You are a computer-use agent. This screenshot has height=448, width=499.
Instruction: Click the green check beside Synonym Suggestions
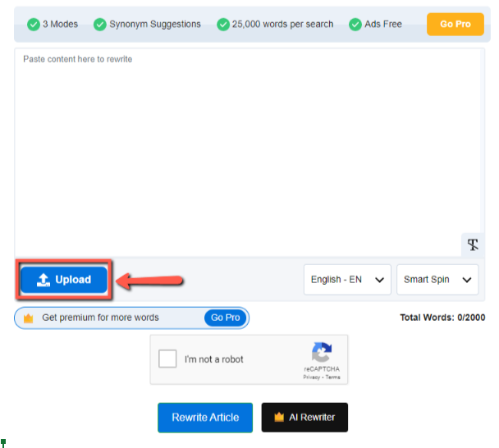[100, 25]
